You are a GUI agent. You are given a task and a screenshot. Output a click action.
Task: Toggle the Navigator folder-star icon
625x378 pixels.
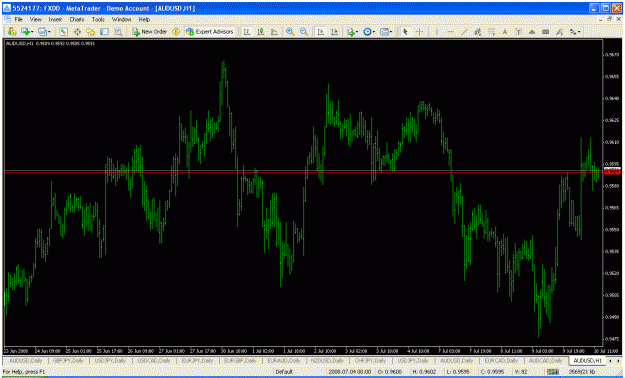point(90,32)
